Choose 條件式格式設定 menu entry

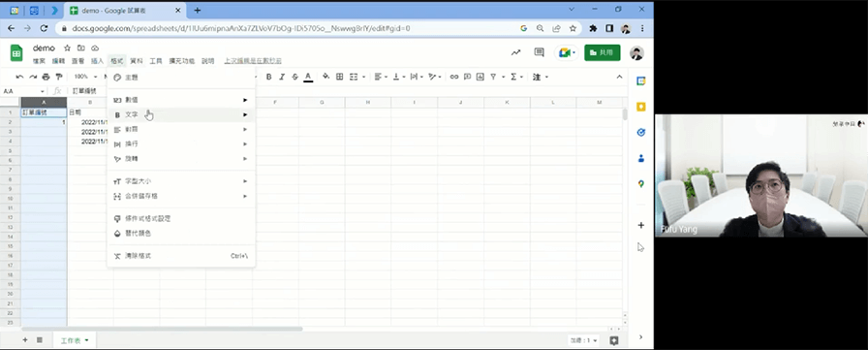[x=180, y=219]
